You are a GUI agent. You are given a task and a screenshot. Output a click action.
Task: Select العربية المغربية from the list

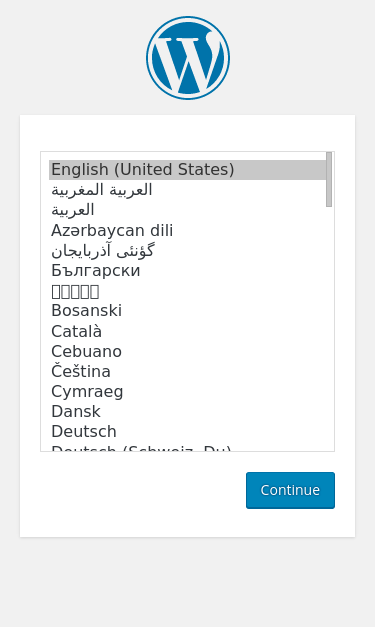(188, 190)
